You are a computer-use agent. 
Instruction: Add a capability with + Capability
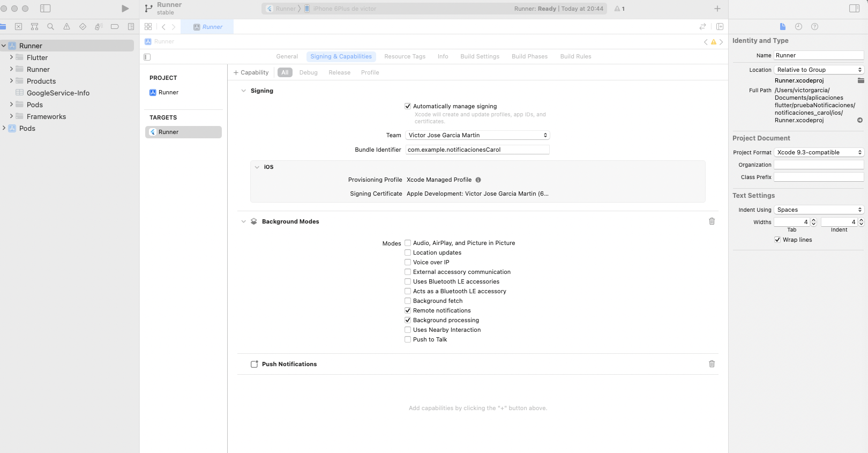[251, 72]
